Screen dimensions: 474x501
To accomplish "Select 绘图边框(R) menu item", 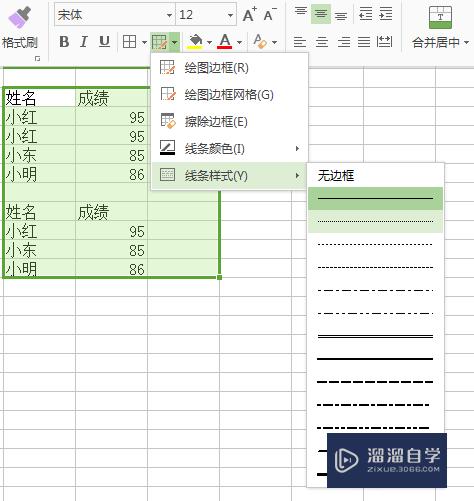I will pos(229,68).
